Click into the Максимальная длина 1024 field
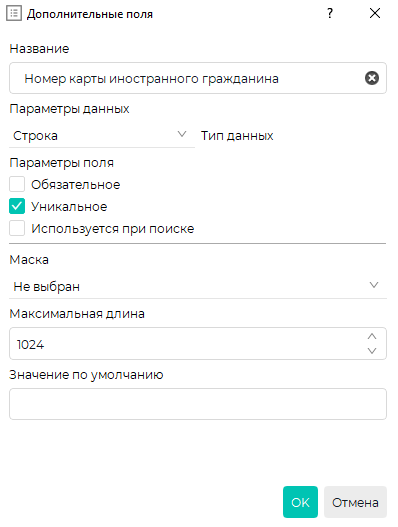 (x=198, y=344)
